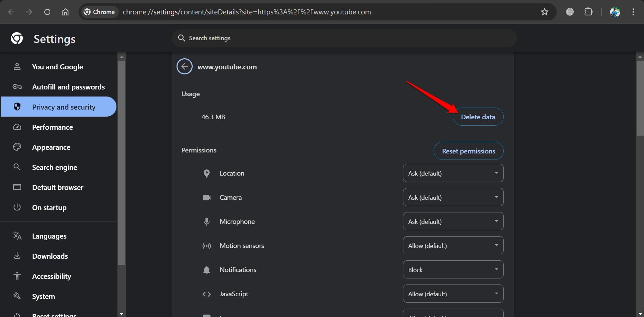Click the Notifications bell icon

[x=207, y=270]
